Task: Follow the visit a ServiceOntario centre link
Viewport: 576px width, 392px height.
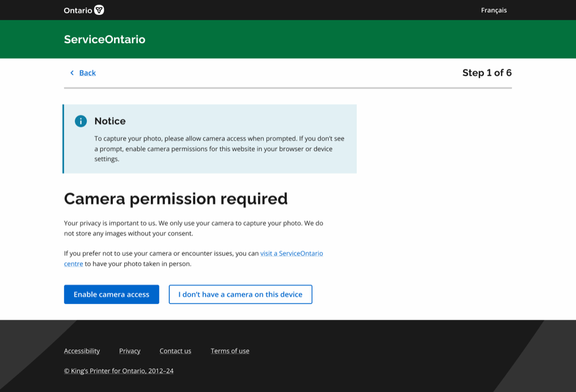Action: (x=291, y=253)
